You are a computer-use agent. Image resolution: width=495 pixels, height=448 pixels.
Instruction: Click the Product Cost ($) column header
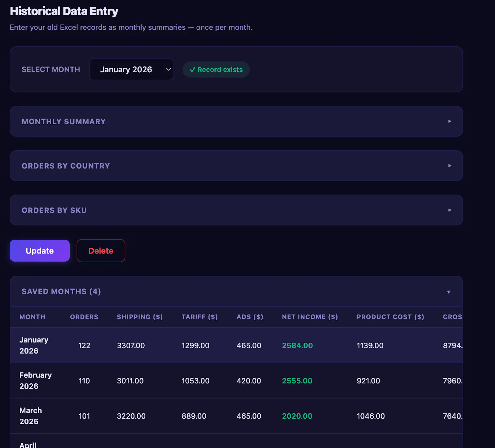(390, 317)
